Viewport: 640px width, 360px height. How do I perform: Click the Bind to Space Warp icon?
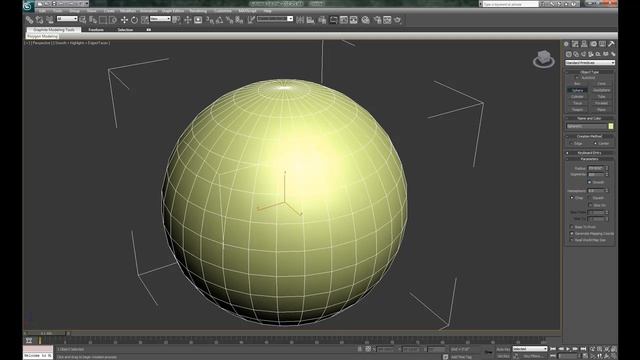tap(49, 20)
